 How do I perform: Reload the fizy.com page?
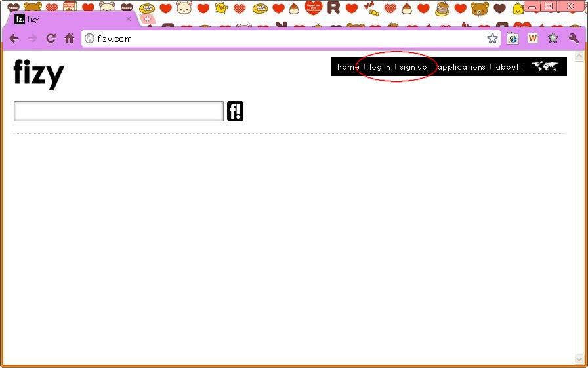tap(51, 39)
